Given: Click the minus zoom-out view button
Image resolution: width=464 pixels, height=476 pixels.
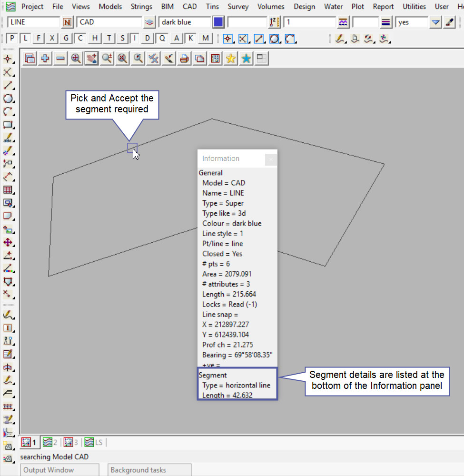Looking at the screenshot, I should point(60,59).
